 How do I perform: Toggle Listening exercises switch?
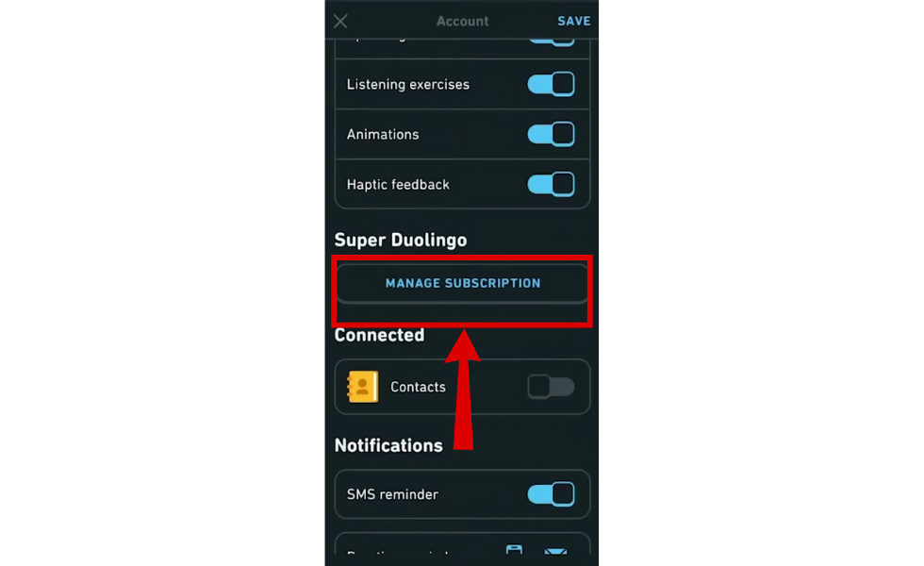click(x=551, y=84)
